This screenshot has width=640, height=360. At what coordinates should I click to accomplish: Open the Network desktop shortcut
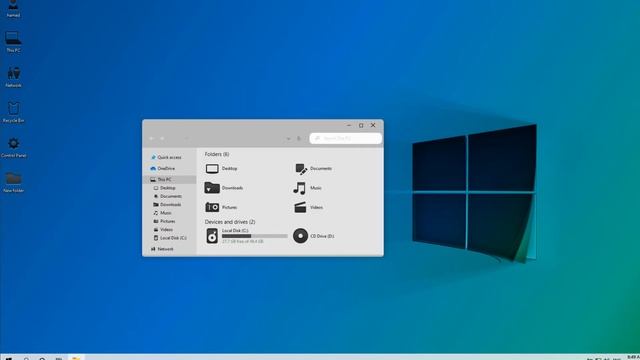tap(13, 77)
